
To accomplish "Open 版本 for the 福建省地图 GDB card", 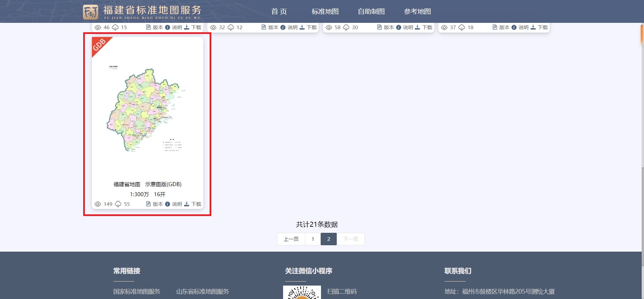I will pyautogui.click(x=155, y=204).
